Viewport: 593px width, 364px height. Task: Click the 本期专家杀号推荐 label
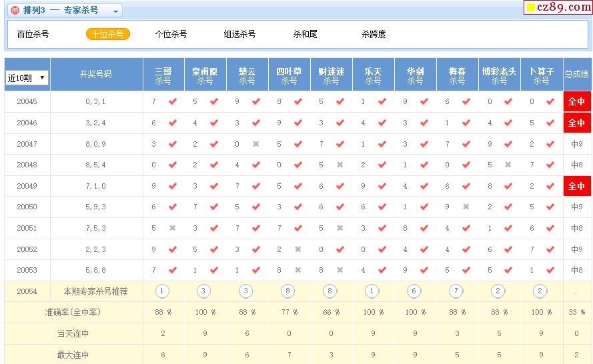pyautogui.click(x=95, y=291)
